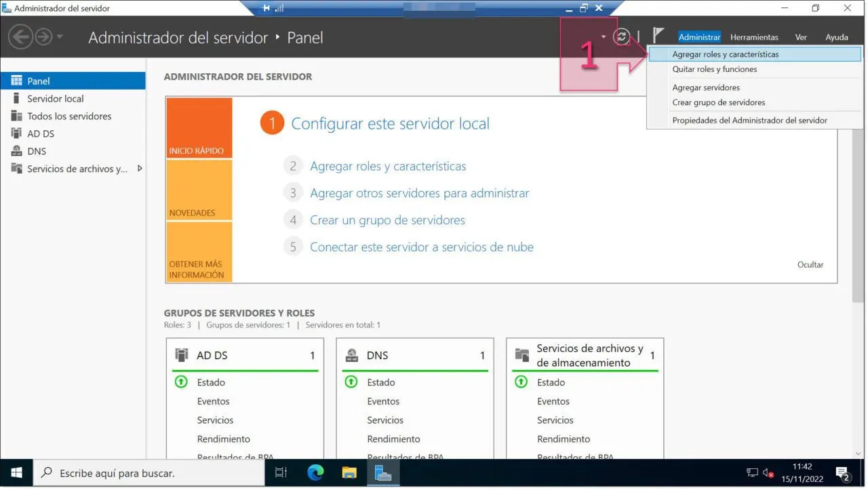Choose Agregar roles y características menu entry
The image size is (868, 490).
(725, 54)
